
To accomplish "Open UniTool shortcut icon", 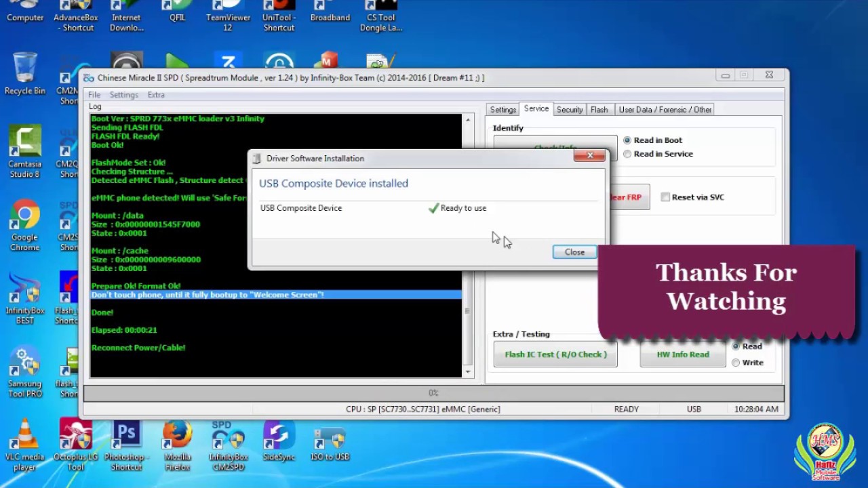I will pos(279,16).
